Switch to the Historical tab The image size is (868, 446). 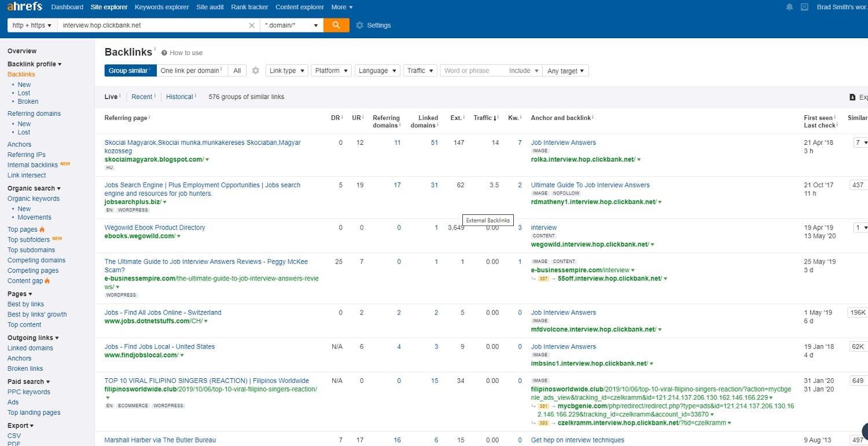(x=179, y=97)
